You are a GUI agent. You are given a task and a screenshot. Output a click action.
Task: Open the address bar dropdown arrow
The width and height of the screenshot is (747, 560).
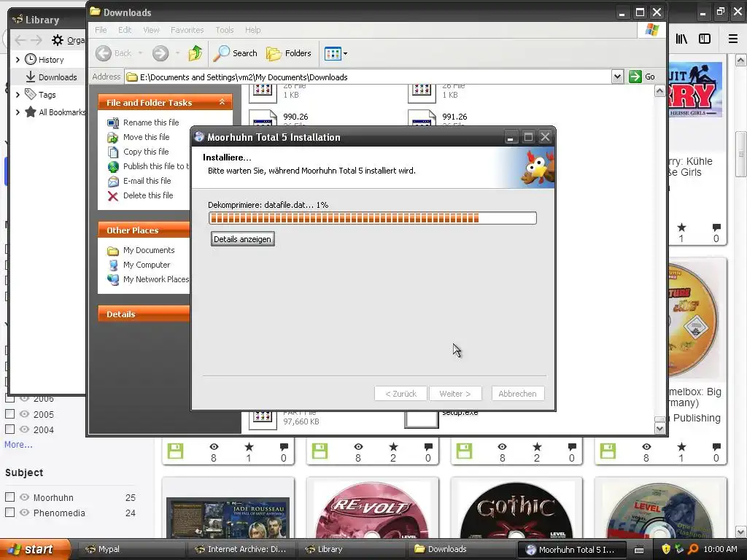[x=617, y=77]
